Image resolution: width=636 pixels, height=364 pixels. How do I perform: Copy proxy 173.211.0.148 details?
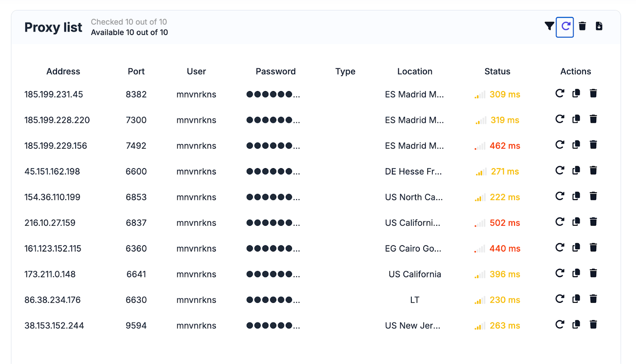pyautogui.click(x=576, y=273)
